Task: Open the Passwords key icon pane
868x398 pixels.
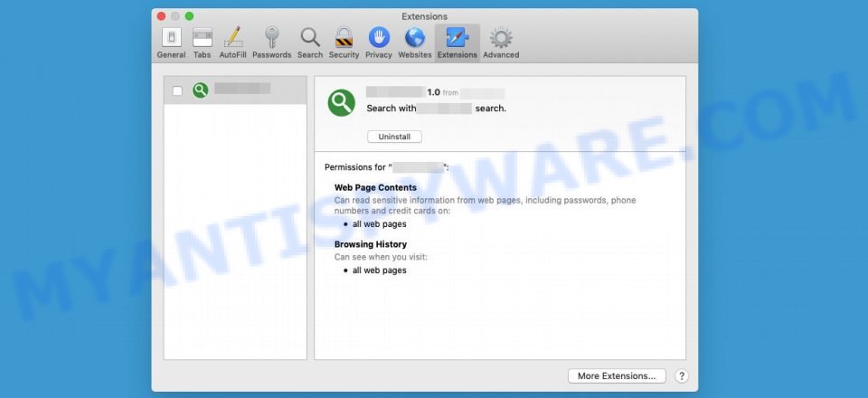Action: click(x=272, y=43)
